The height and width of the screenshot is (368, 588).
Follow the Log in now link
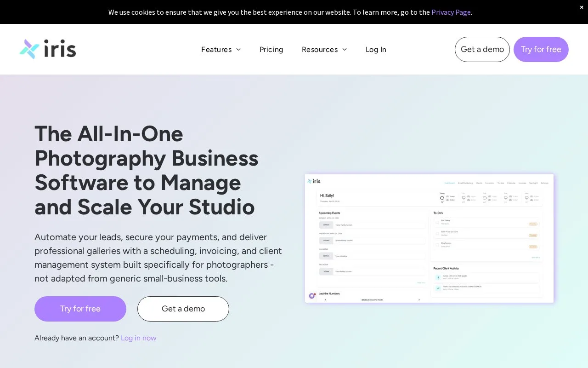coord(138,338)
